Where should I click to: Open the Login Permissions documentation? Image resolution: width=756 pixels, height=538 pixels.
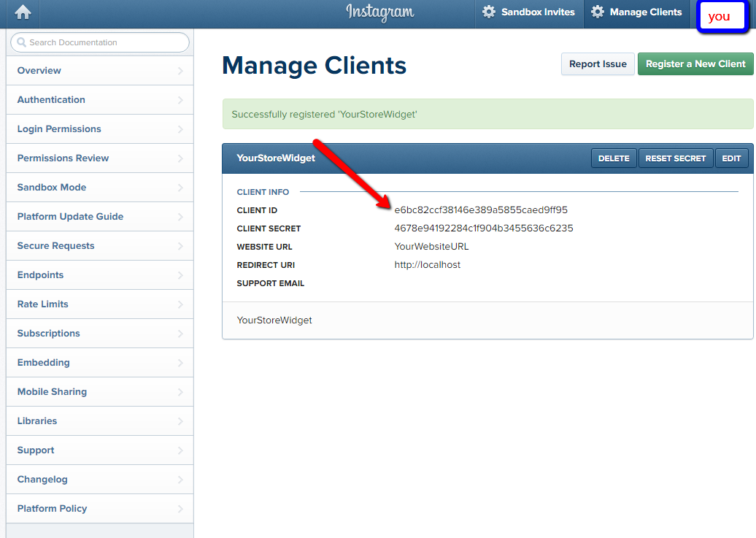59,129
